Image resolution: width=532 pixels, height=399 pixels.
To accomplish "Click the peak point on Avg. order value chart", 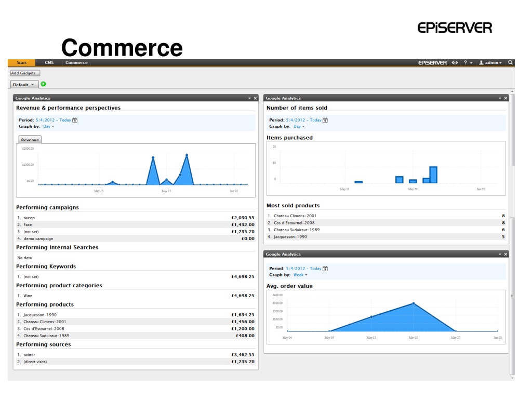I will click(413, 303).
